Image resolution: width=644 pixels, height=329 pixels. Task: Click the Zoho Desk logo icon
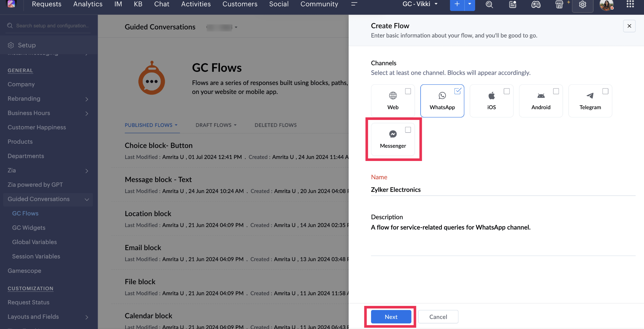(x=11, y=4)
